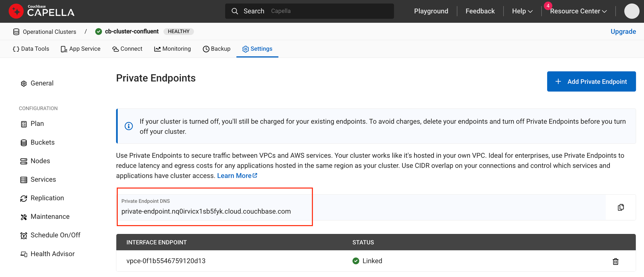Delete the vpce-0f1b5546759120d13 endpoint
The width and height of the screenshot is (644, 277).
(615, 261)
